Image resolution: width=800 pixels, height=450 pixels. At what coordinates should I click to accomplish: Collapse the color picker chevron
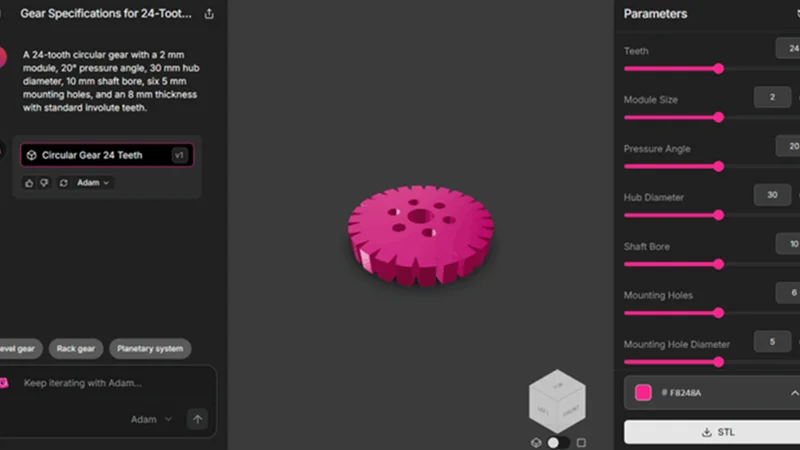tap(794, 393)
